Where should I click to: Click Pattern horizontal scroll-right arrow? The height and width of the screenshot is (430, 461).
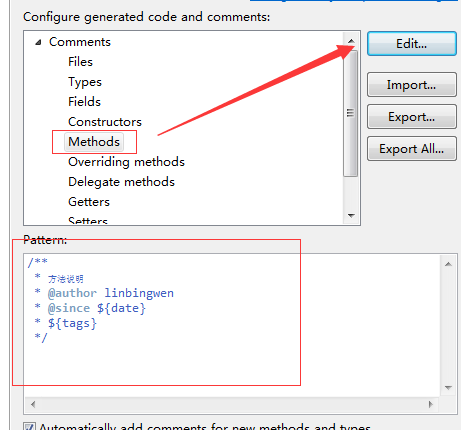tap(431, 404)
